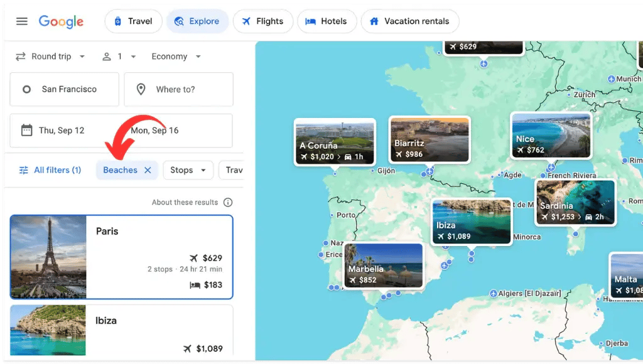This screenshot has width=643, height=364.
Task: Open the Malta map card
Action: (626, 276)
